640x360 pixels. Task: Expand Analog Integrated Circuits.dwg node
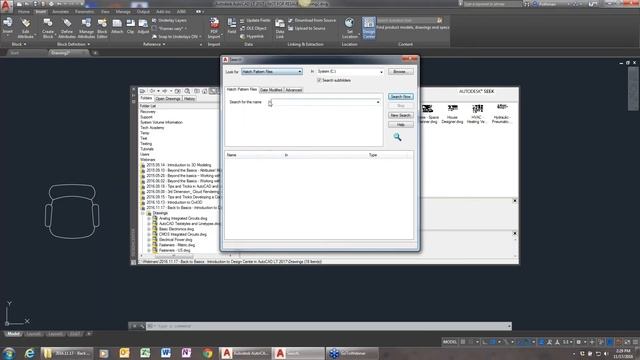(x=149, y=218)
